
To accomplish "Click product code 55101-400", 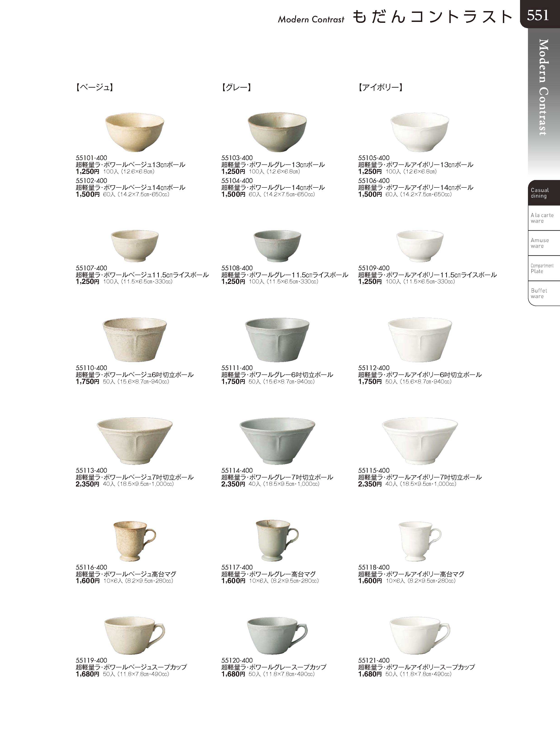I will coord(91,158).
